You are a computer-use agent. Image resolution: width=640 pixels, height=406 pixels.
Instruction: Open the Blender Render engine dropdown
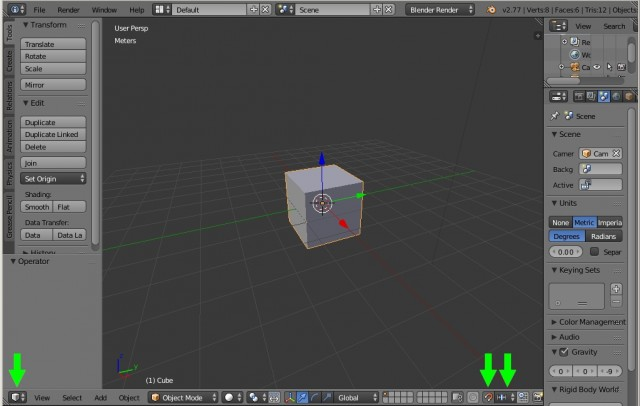(440, 9)
